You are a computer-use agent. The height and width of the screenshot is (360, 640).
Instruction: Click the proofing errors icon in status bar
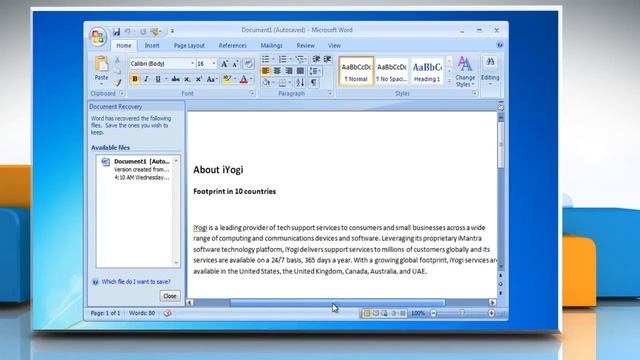point(168,313)
